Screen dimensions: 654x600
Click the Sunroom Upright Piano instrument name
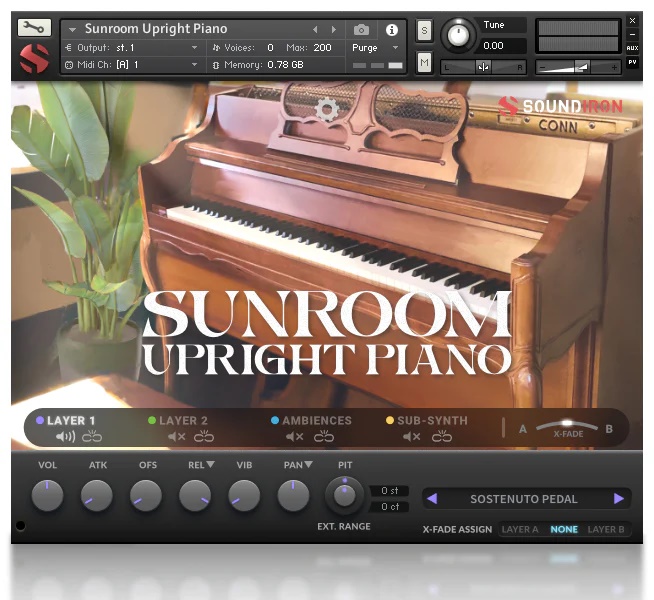coord(156,28)
